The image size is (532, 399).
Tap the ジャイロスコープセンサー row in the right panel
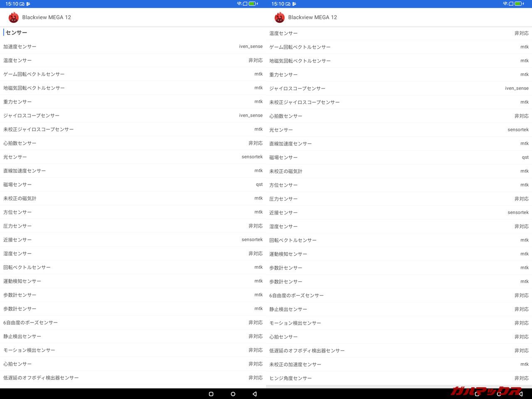(x=399, y=89)
